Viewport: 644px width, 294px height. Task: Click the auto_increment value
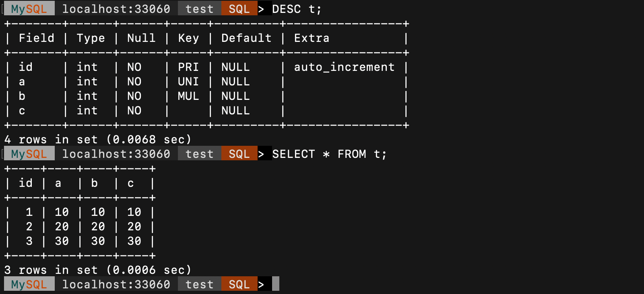(344, 67)
